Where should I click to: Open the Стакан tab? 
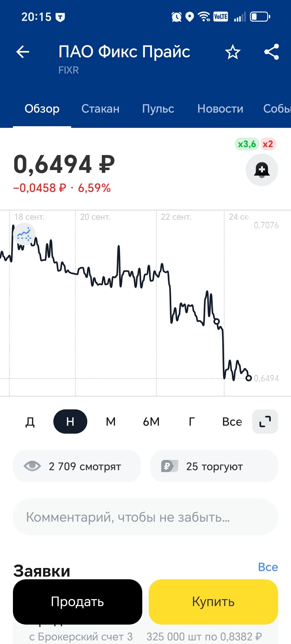pos(100,109)
